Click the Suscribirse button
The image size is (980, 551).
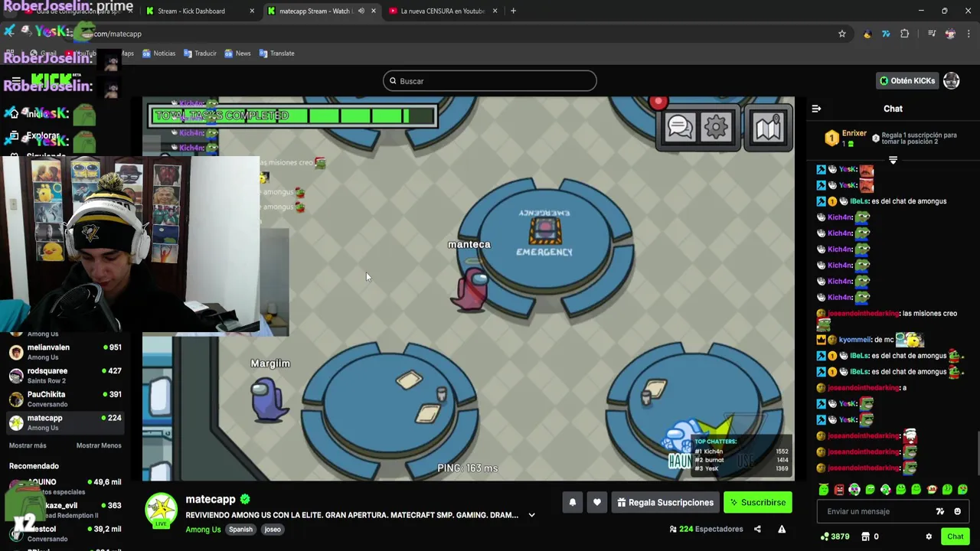click(758, 503)
